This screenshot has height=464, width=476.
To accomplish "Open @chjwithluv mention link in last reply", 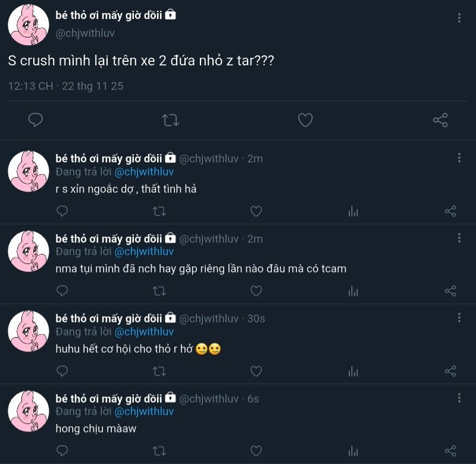I will tap(144, 412).
